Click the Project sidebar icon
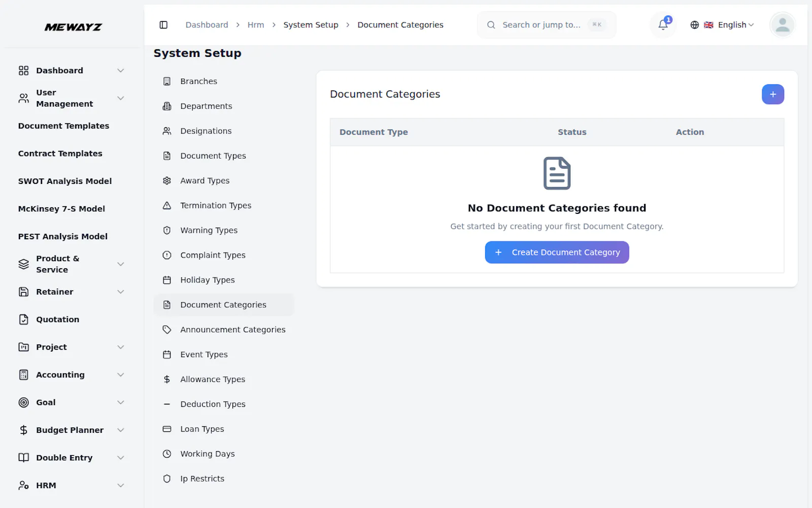 [x=24, y=347]
